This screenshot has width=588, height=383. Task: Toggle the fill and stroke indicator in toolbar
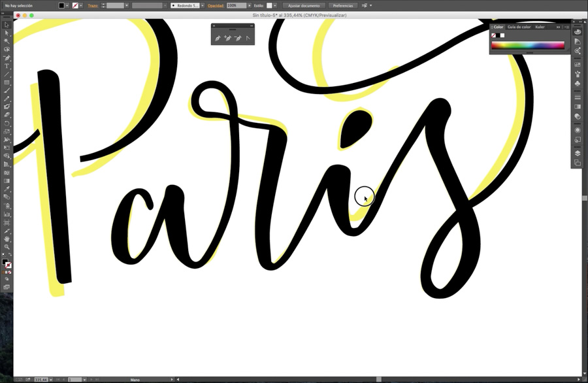click(x=6, y=263)
